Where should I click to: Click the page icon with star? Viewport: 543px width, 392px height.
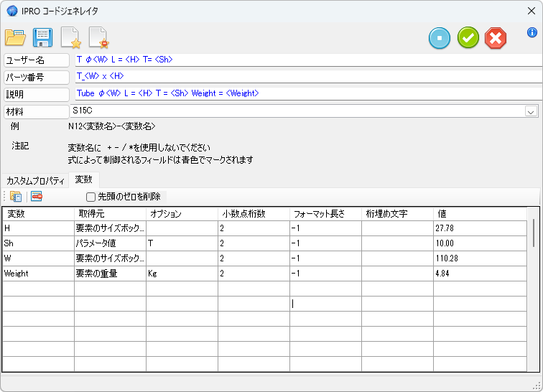click(71, 38)
